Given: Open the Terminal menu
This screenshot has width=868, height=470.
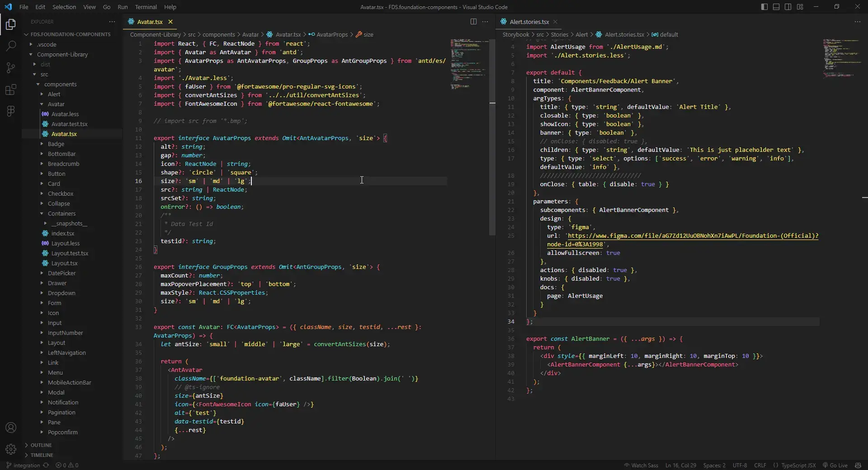Looking at the screenshot, I should (x=146, y=7).
